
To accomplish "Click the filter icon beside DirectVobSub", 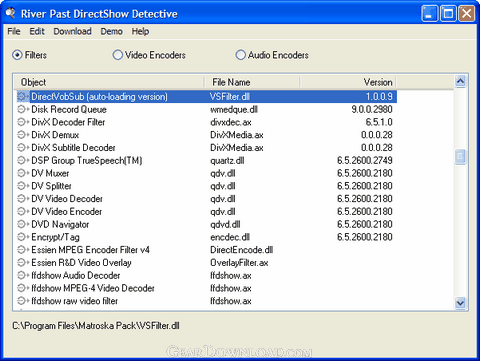I will tap(23, 97).
